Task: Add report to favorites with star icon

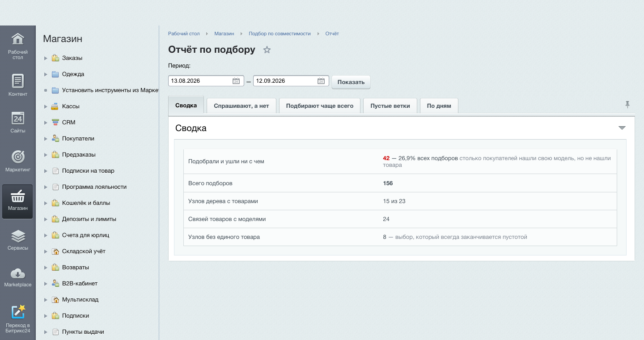Action: 267,50
